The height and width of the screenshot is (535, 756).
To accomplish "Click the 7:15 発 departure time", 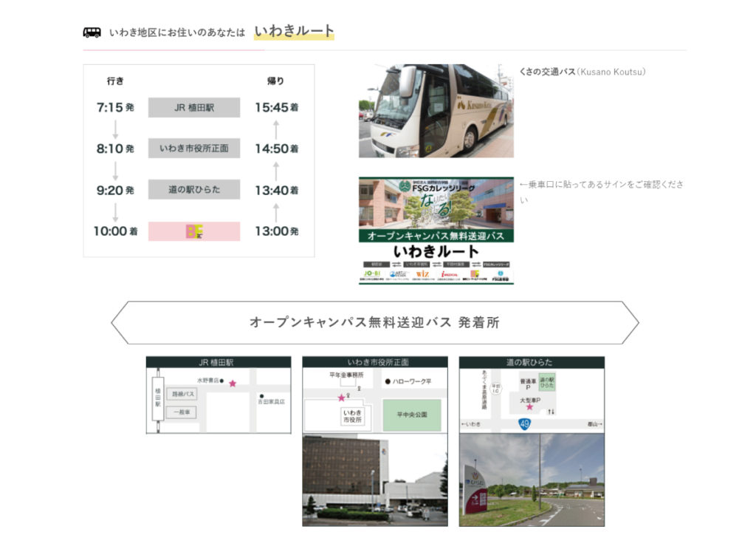I will [115, 108].
